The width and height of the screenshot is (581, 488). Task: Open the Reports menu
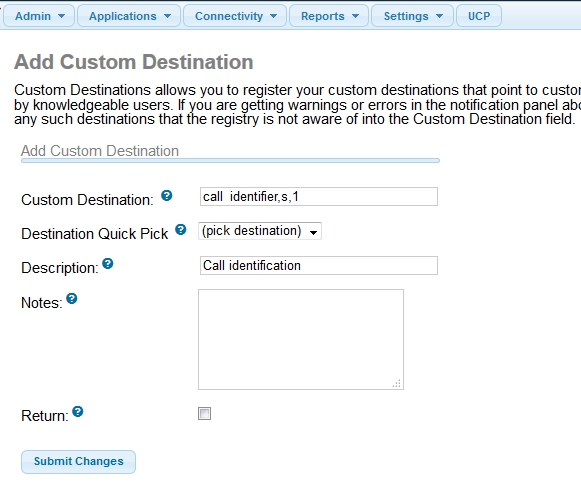coord(329,16)
